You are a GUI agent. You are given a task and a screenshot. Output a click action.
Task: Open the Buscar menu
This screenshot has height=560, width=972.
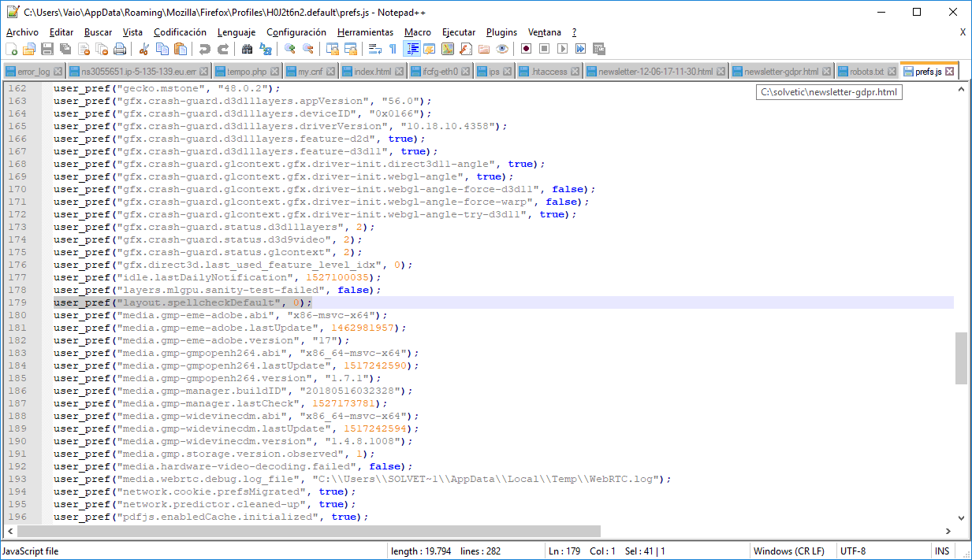coord(99,32)
